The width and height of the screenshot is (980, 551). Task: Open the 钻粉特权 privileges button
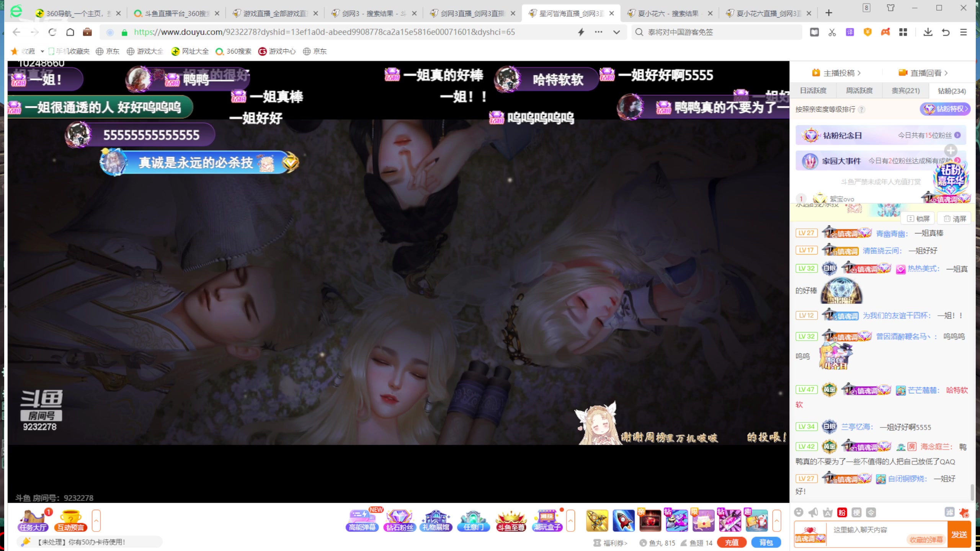point(946,109)
